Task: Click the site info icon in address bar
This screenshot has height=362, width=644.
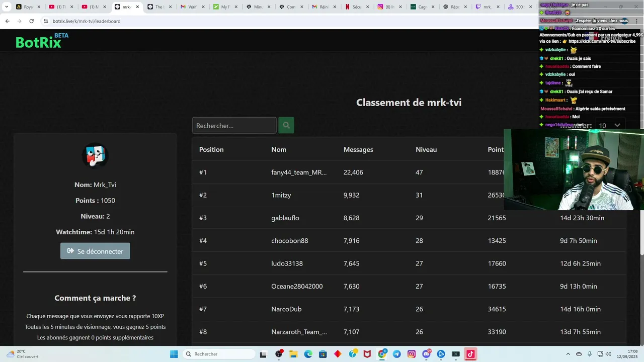Action: 46,21
